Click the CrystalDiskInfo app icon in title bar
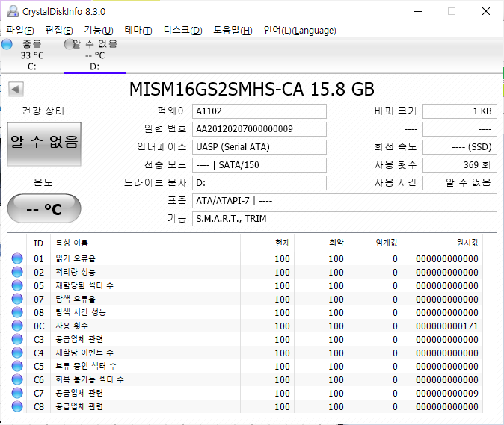 [12, 11]
